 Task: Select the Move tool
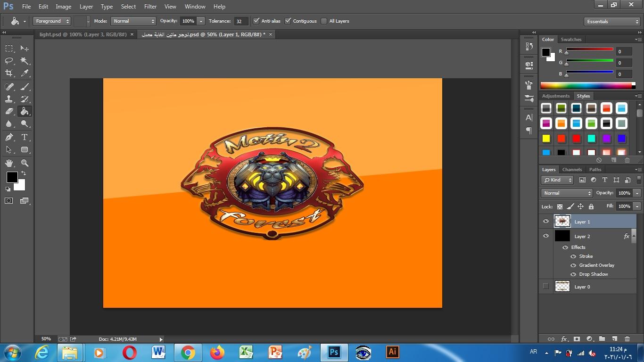coord(25,49)
